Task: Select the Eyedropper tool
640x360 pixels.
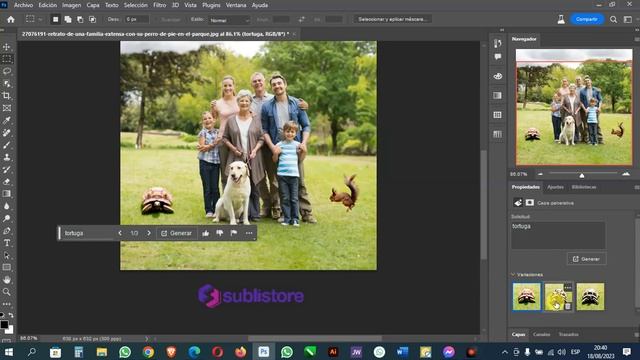Action: 7,120
